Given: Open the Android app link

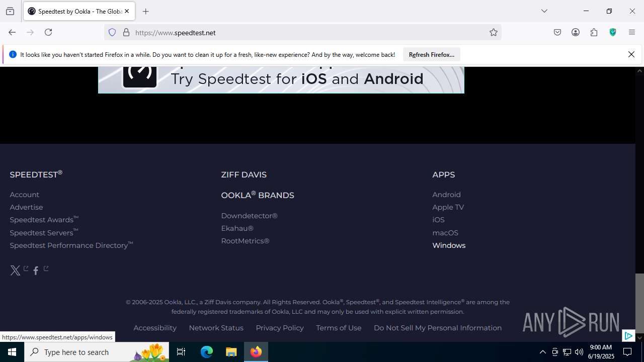Looking at the screenshot, I should click(x=446, y=195).
